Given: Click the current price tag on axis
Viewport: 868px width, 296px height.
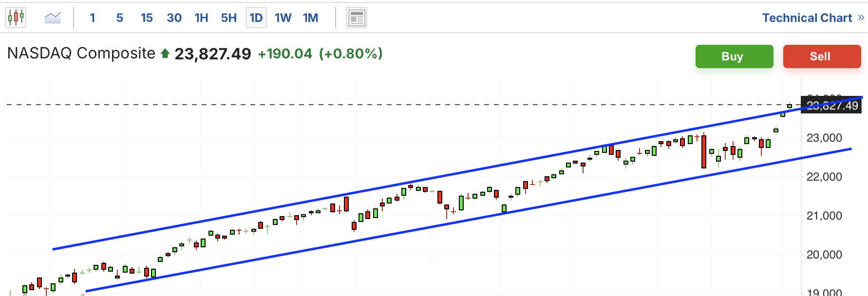Looking at the screenshot, I should tap(831, 106).
